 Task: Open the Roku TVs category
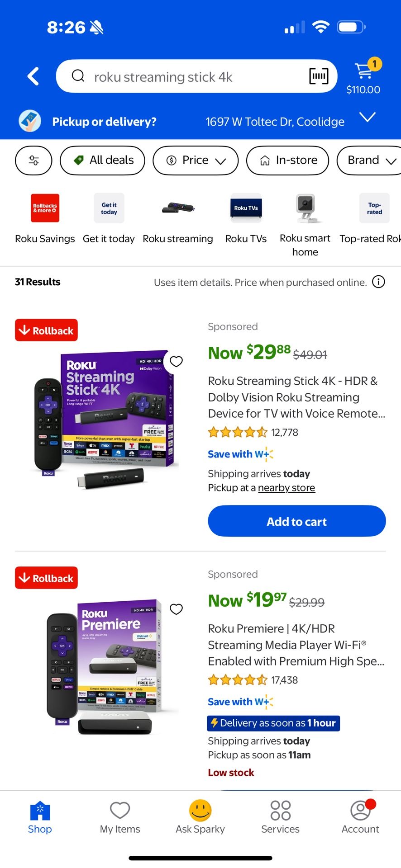246,208
